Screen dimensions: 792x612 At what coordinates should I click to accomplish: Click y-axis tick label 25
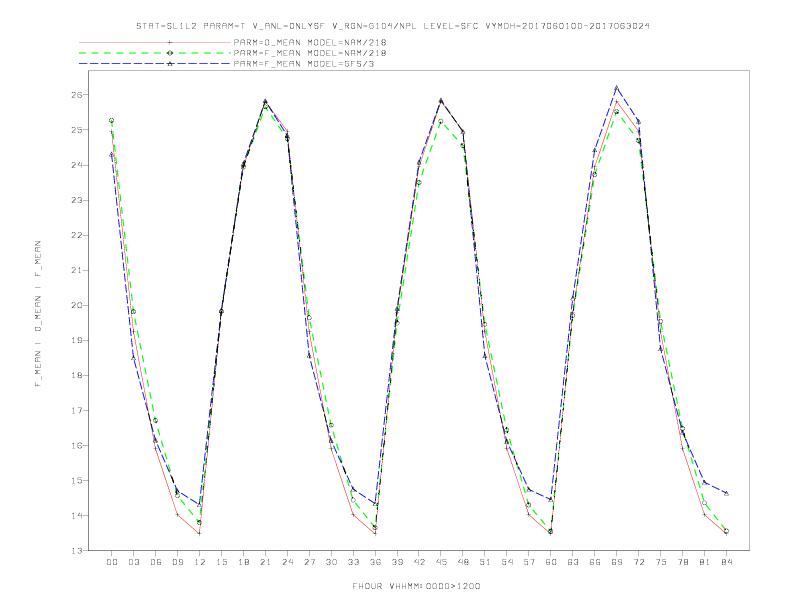coord(77,130)
